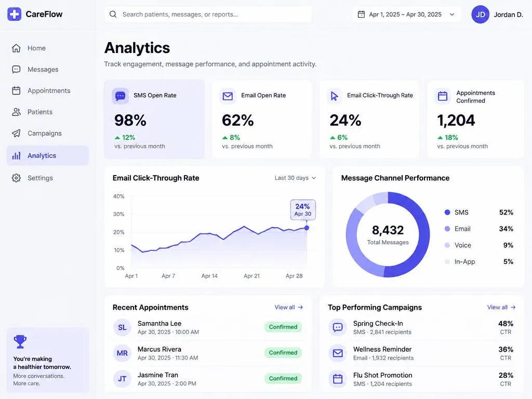This screenshot has height=399, width=532.
Task: Open the Messages section
Action: [47, 70]
